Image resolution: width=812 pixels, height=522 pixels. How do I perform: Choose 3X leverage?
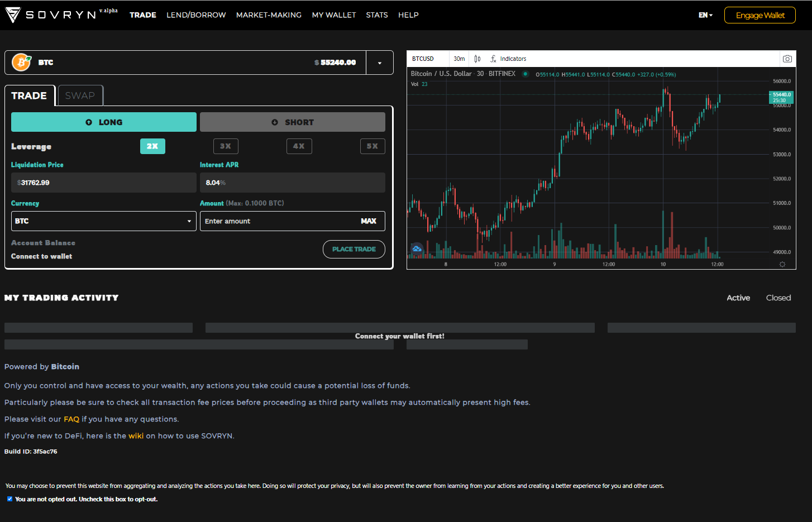tap(226, 146)
